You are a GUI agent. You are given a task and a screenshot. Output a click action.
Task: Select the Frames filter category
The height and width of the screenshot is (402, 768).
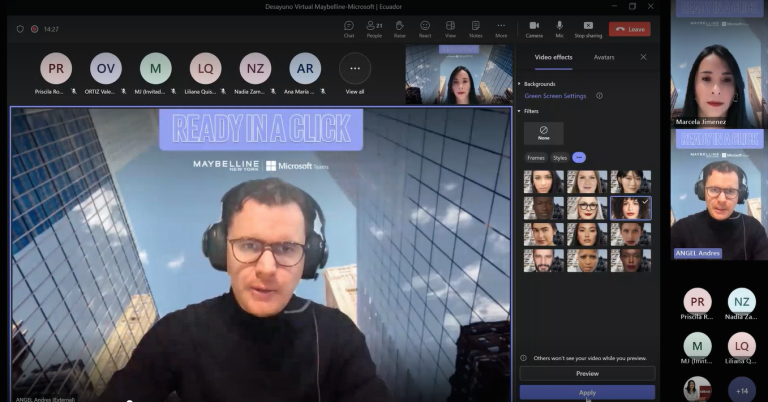[x=536, y=158]
